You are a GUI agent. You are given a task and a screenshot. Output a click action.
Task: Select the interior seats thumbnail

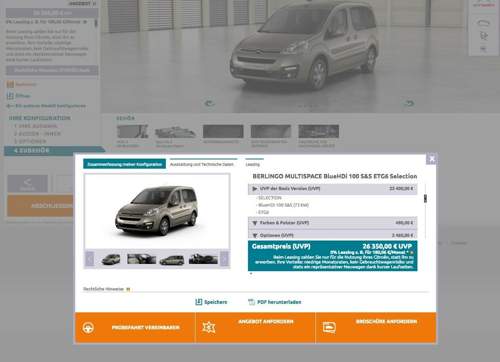coord(141,259)
